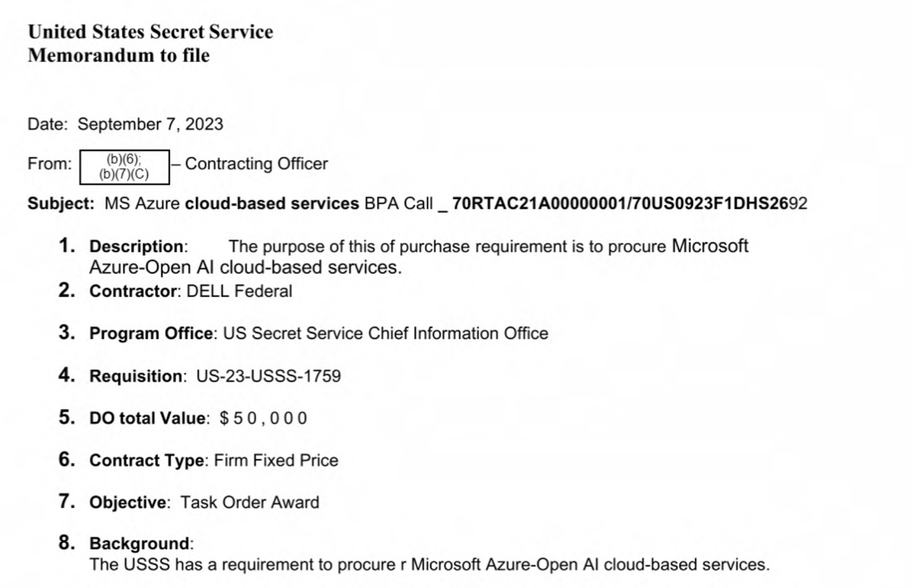The image size is (912, 588).
Task: Click the date "September 7, 2023"
Action: pyautogui.click(x=151, y=124)
